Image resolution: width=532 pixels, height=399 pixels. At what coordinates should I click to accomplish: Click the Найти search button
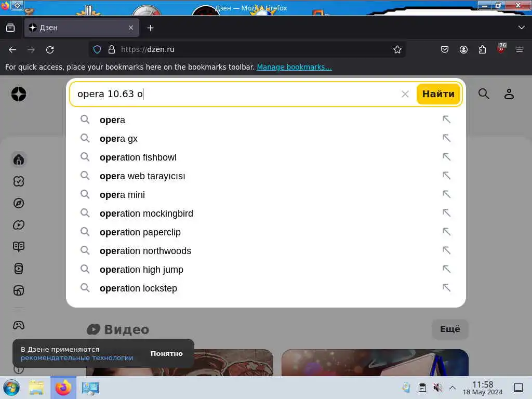pyautogui.click(x=438, y=94)
